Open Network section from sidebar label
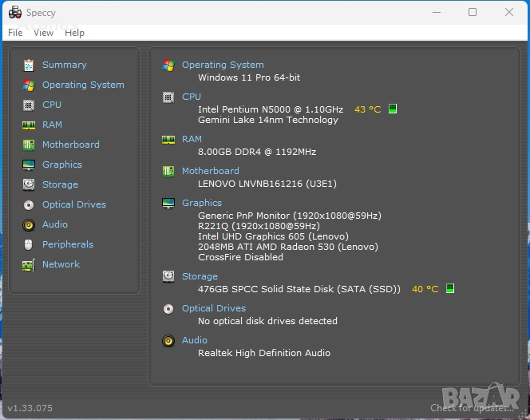 click(61, 264)
